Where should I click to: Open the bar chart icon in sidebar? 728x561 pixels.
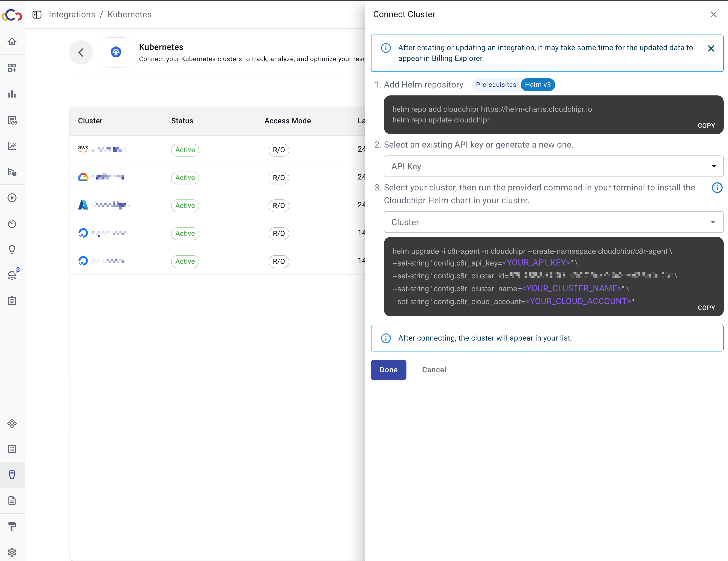(x=12, y=94)
